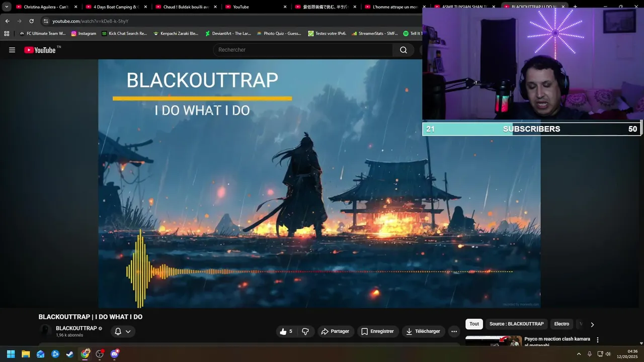Click the youtube.com URL in address bar
The height and width of the screenshot is (362, 644).
click(x=90, y=21)
